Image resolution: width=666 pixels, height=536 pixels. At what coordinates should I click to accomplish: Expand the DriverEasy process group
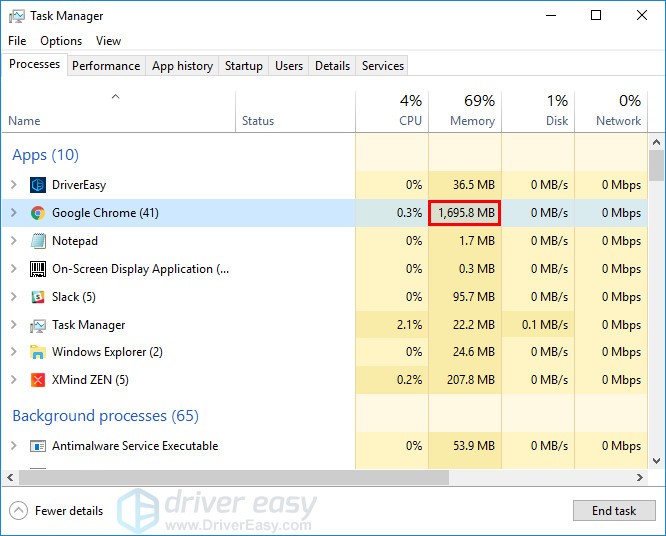(14, 185)
